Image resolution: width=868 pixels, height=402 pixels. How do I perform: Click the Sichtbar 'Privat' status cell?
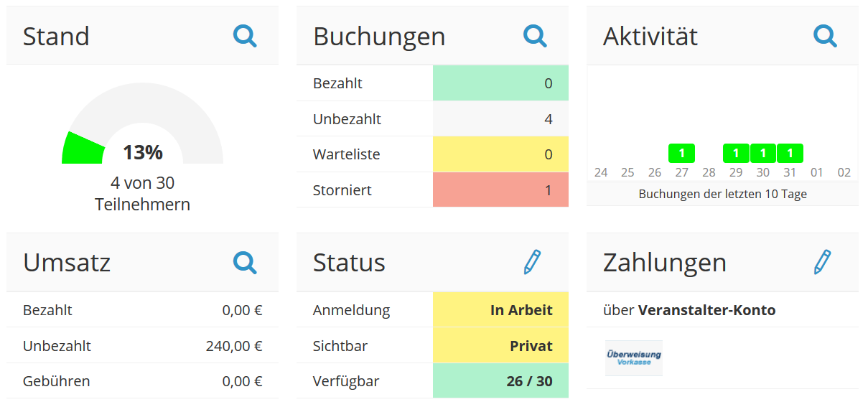click(500, 346)
